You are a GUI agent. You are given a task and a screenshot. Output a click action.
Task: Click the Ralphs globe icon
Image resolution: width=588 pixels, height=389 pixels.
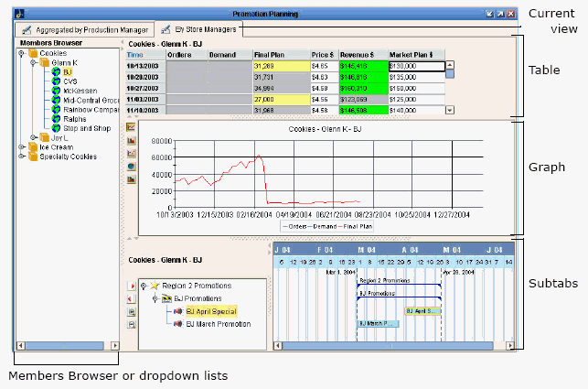pos(56,119)
